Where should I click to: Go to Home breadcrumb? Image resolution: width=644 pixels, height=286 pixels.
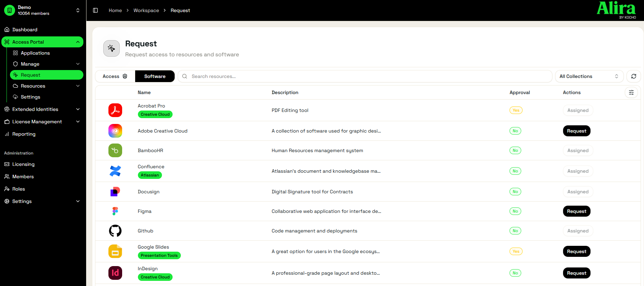pyautogui.click(x=115, y=10)
